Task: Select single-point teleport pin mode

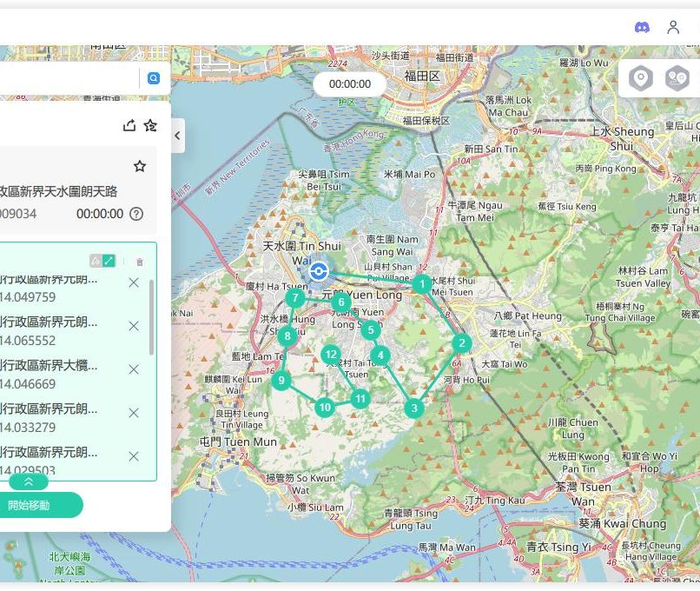Action: pos(641,79)
